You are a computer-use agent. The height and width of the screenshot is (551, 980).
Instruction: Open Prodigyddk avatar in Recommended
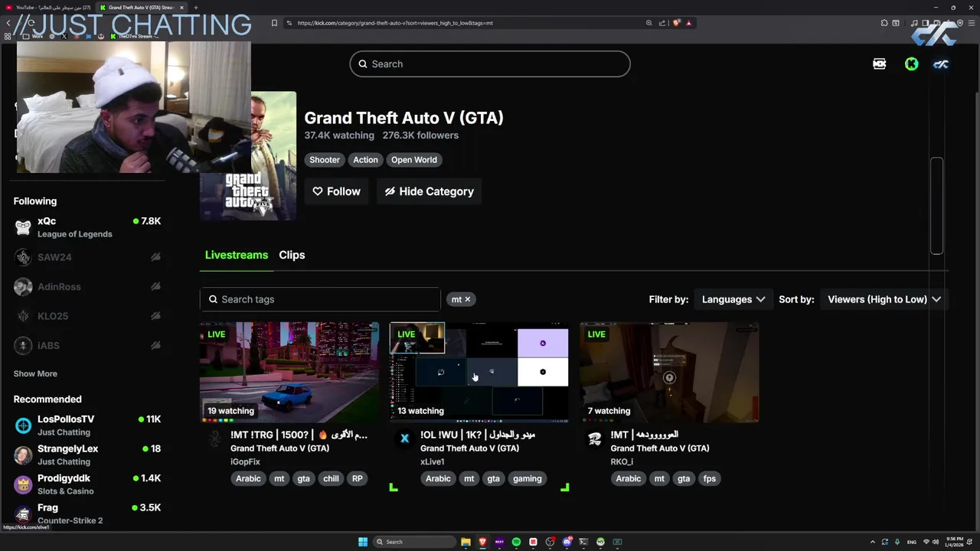23,484
